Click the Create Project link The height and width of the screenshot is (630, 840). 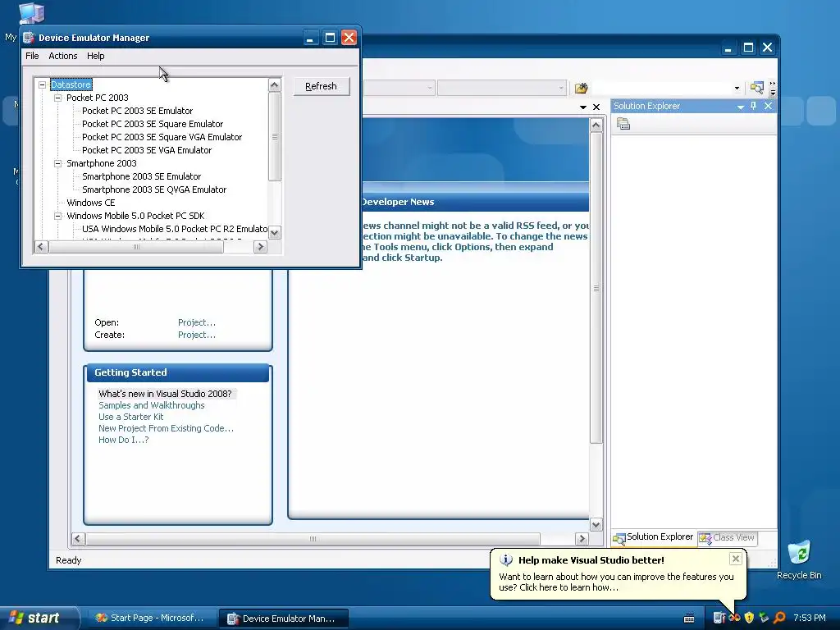[197, 335]
